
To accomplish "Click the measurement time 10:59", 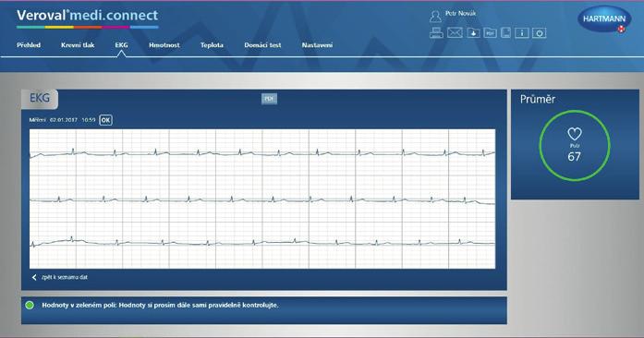I will tap(89, 120).
